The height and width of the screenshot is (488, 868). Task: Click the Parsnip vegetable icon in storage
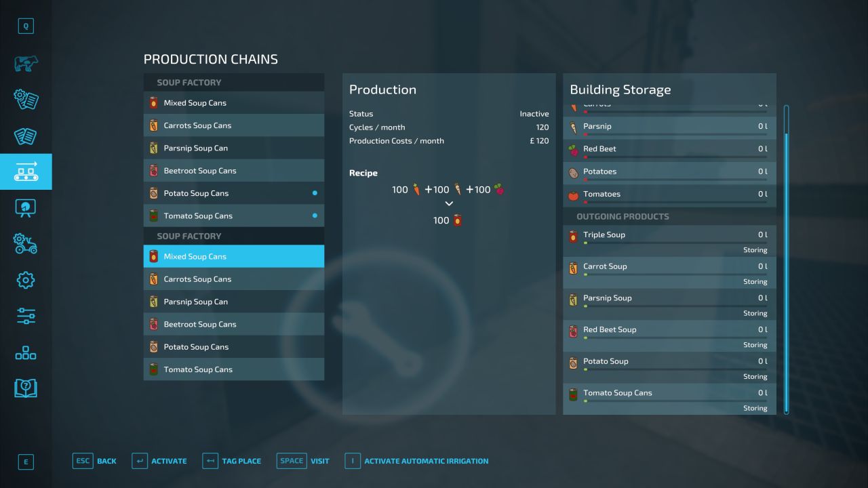(574, 127)
